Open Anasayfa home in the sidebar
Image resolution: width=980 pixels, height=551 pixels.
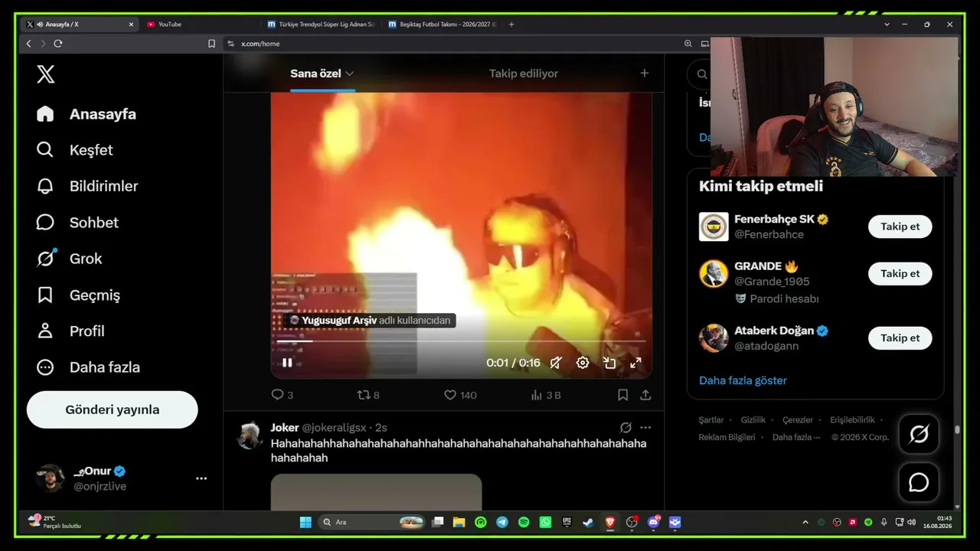point(86,114)
